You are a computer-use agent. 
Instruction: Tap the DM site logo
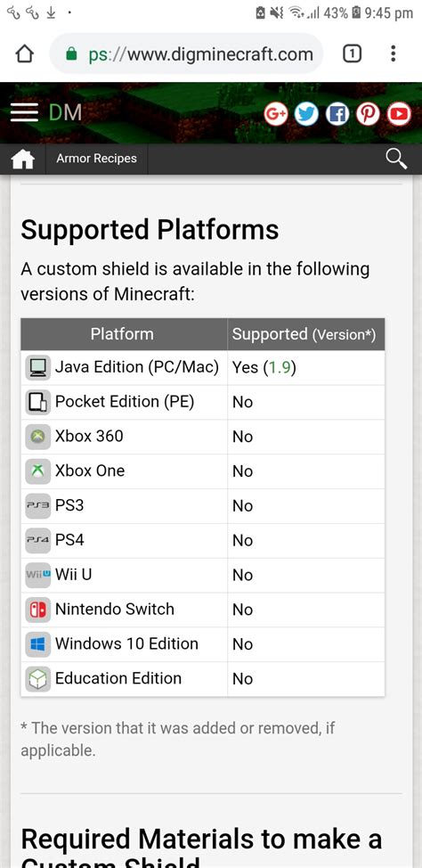[65, 112]
